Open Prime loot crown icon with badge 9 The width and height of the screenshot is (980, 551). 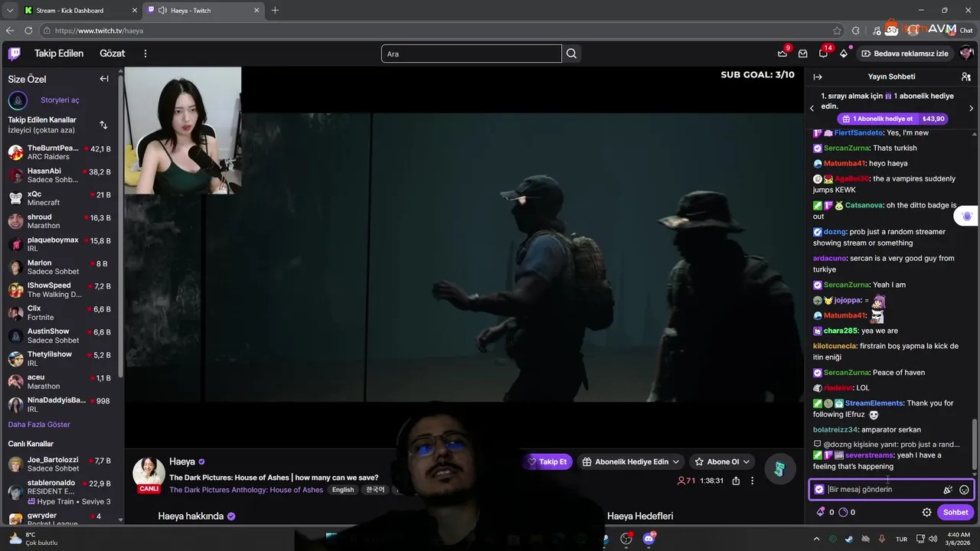point(782,54)
